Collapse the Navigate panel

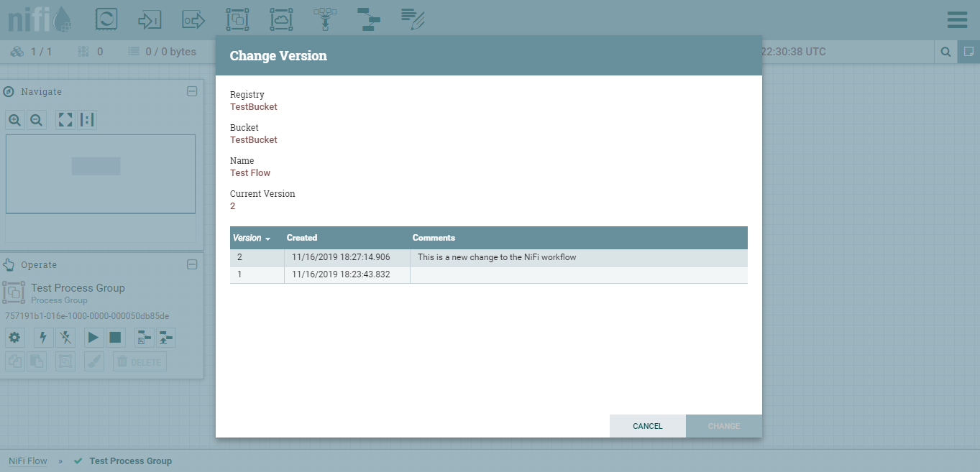click(x=192, y=91)
